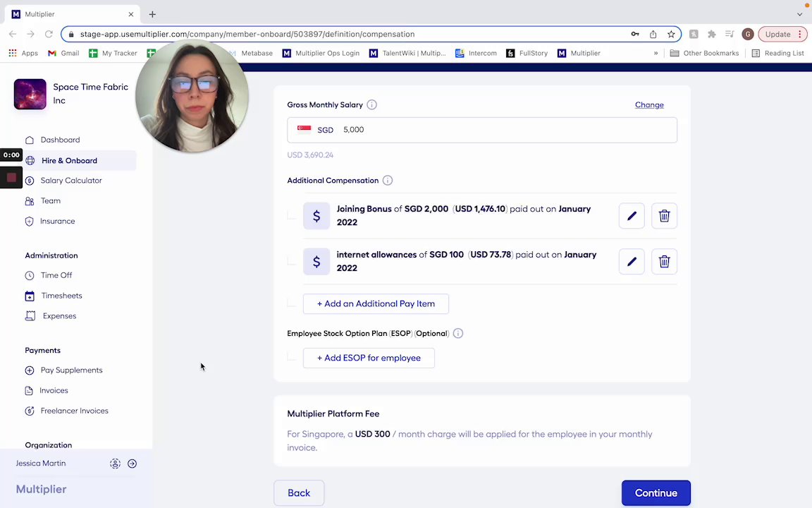Click Add ESOP for employee button
The height and width of the screenshot is (508, 812).
(369, 358)
